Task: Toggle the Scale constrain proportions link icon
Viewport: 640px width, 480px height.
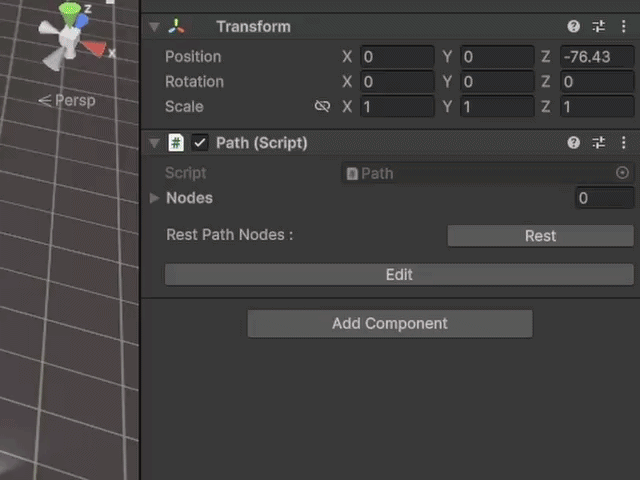Action: (x=322, y=107)
